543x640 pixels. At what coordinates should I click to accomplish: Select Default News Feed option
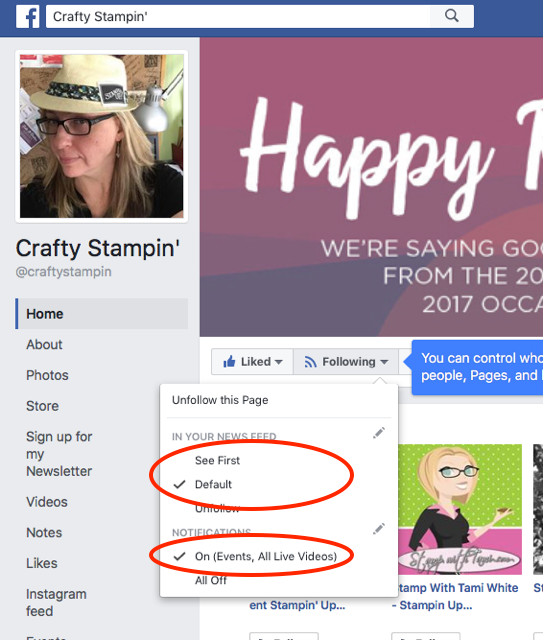pyautogui.click(x=213, y=484)
